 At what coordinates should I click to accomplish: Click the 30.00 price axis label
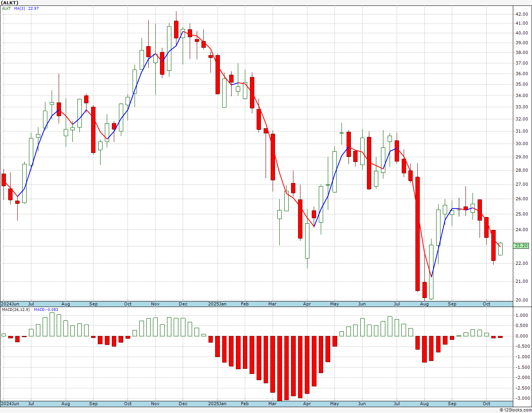tap(521, 144)
